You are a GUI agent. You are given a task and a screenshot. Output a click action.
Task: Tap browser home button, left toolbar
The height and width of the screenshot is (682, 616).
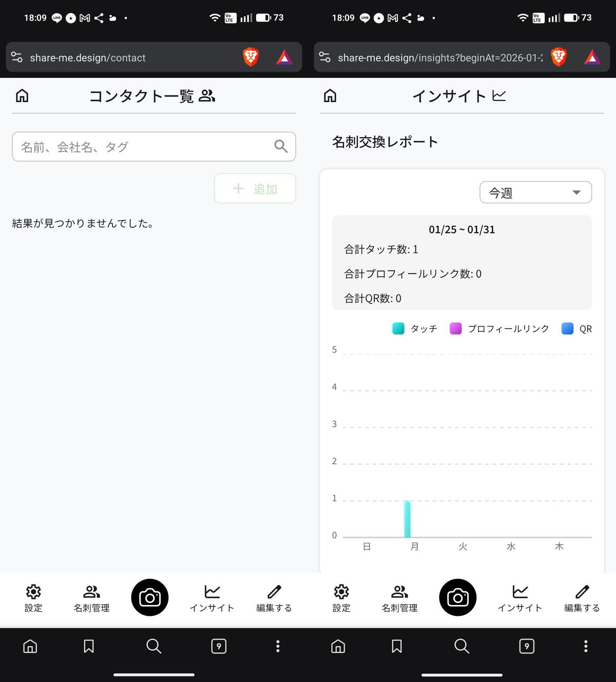[30, 646]
